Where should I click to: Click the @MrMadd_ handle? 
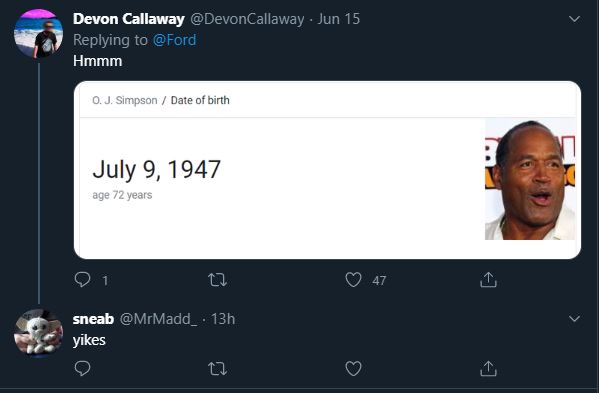(x=159, y=319)
